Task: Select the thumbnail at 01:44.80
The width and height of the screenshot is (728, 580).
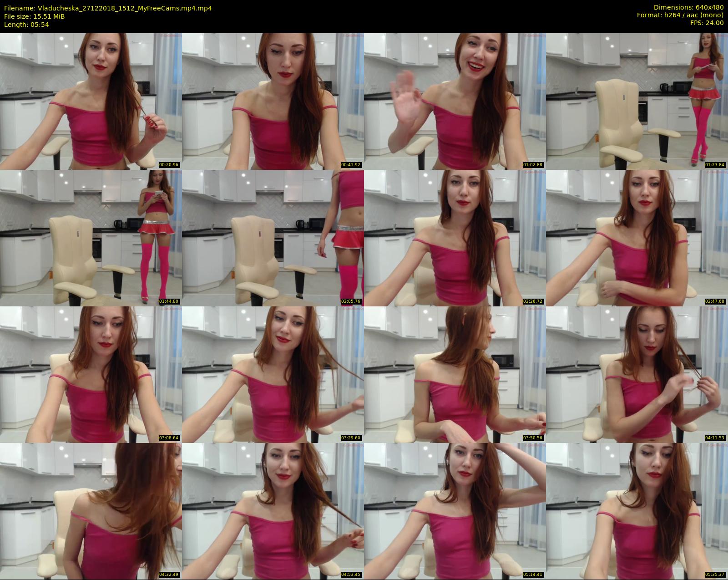Action: pos(91,238)
